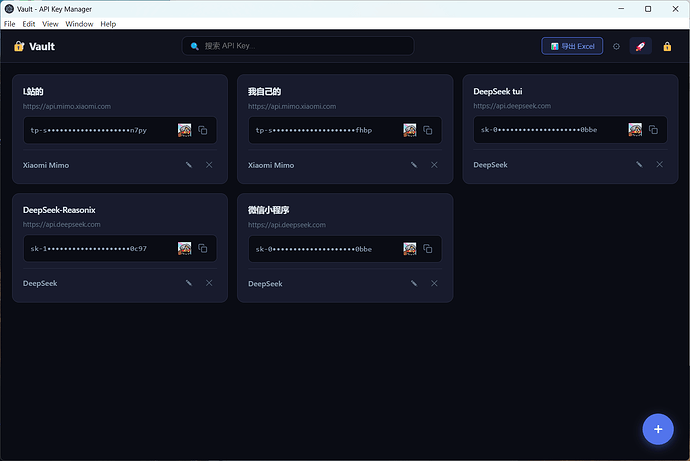Viewport: 690px width, 461px height.
Task: Click URL under 微信小程序 title
Action: click(287, 225)
